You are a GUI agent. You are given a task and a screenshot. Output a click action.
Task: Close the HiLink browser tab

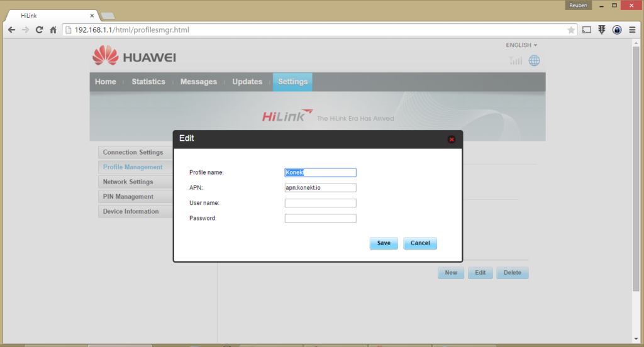click(x=92, y=16)
